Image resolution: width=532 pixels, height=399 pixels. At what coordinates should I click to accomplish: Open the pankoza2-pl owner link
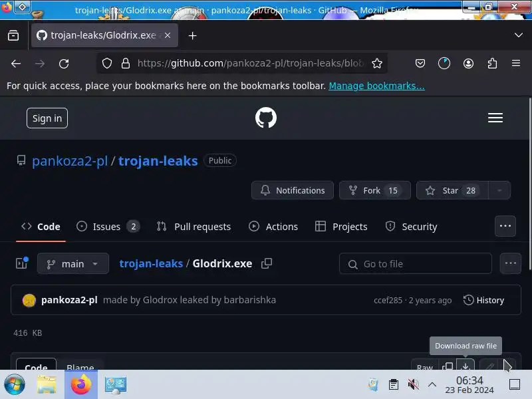(x=70, y=161)
